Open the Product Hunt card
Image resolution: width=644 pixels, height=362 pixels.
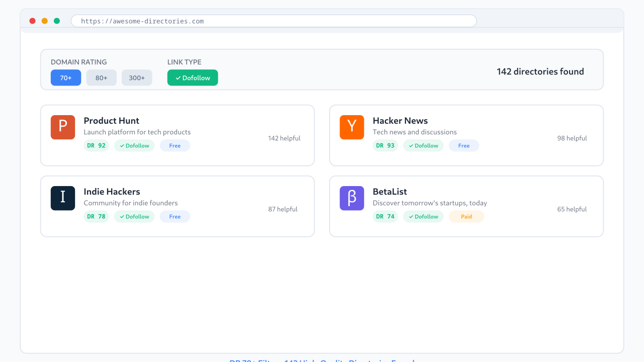coord(177,135)
